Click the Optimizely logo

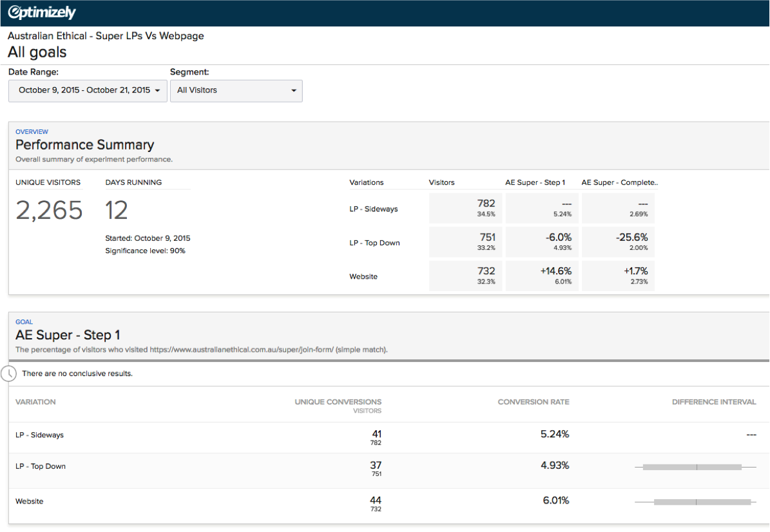click(42, 12)
